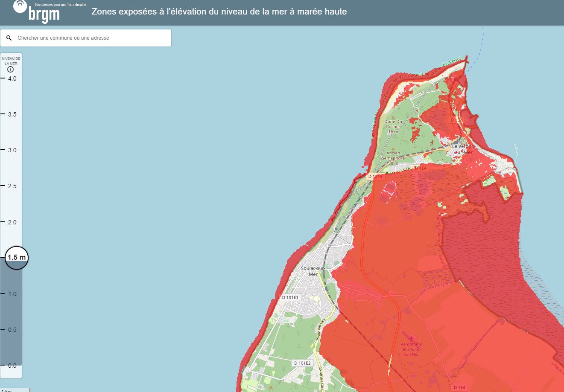Click the Ancien Sémaphore peak marker

393,148
